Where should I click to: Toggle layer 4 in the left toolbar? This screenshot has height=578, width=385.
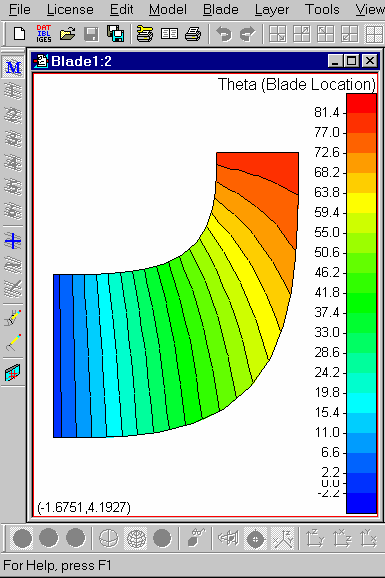pyautogui.click(x=13, y=163)
